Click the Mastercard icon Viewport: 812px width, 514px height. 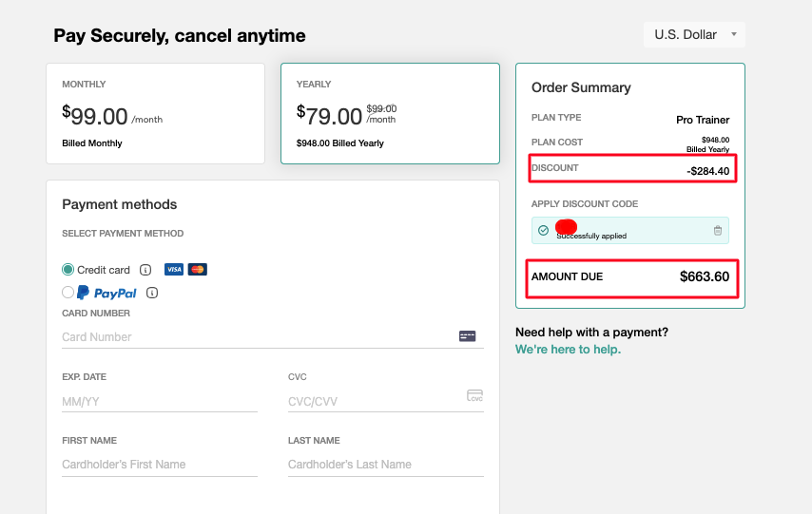[x=197, y=270]
